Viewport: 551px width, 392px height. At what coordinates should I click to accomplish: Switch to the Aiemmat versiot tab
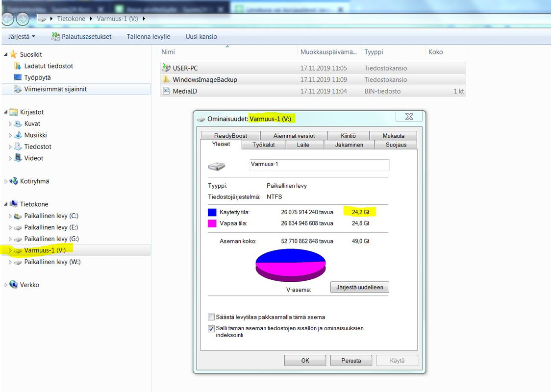click(294, 136)
